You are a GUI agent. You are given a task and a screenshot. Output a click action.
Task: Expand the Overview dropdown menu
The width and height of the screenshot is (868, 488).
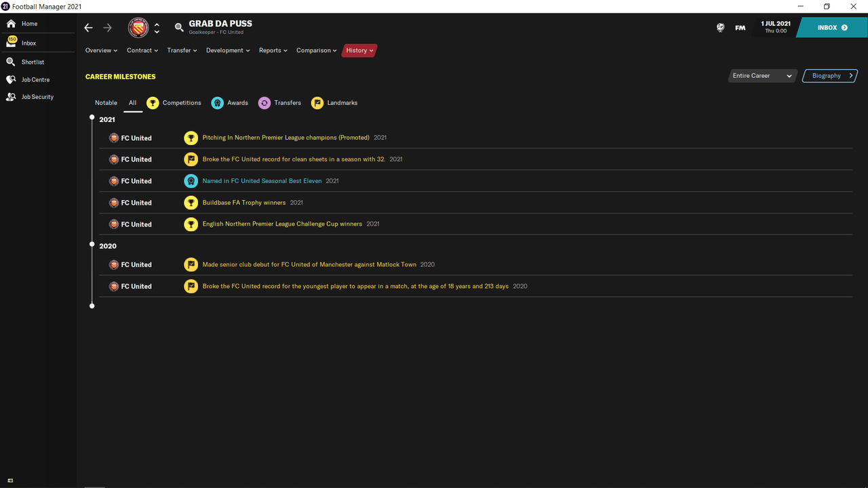[101, 50]
